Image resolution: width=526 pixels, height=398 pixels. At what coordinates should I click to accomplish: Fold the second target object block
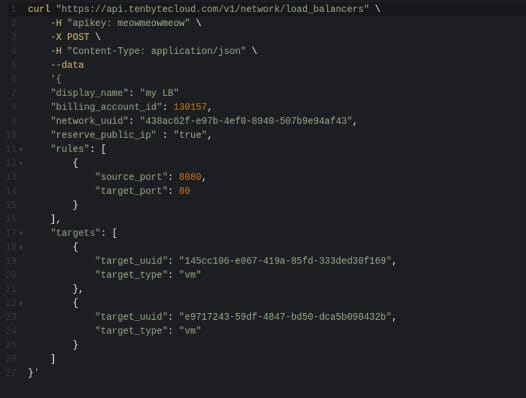(21, 304)
